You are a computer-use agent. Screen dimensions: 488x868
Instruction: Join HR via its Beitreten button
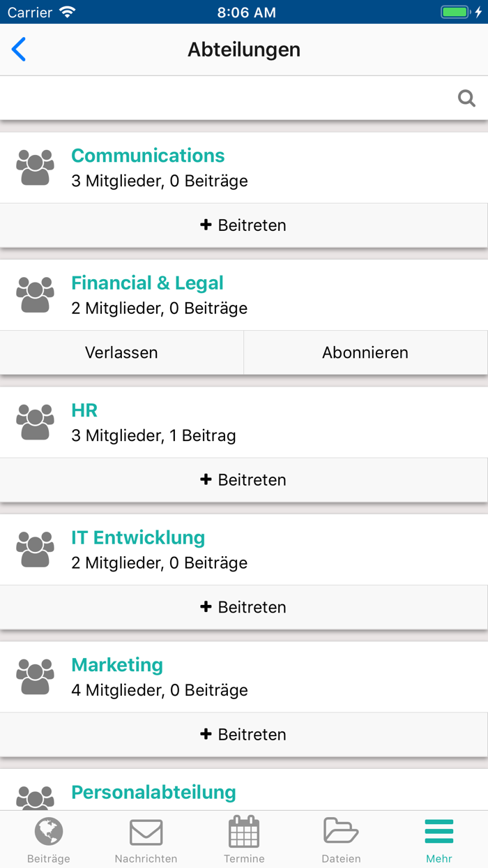pos(243,479)
